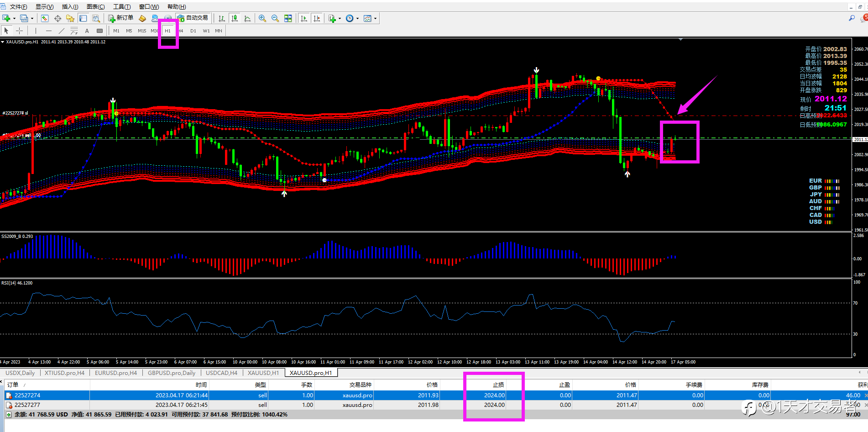The image size is (868, 432).
Task: Switch chart to line chart mode
Action: pyautogui.click(x=247, y=18)
